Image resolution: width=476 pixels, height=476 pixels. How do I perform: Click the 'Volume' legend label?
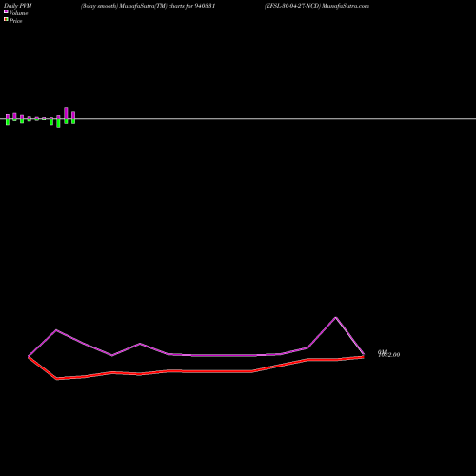[x=18, y=13]
